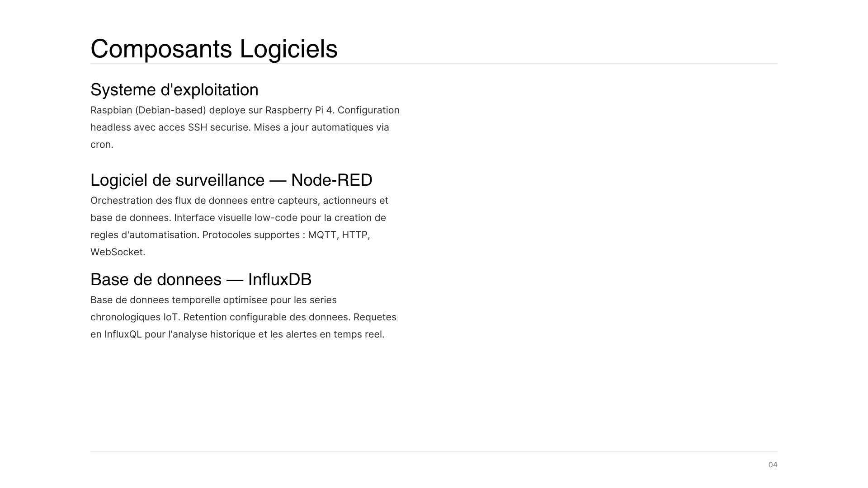Image resolution: width=868 pixels, height=488 pixels.
Task: Select the 'Base de donnees — InfluxDB' heading
Action: 201,280
